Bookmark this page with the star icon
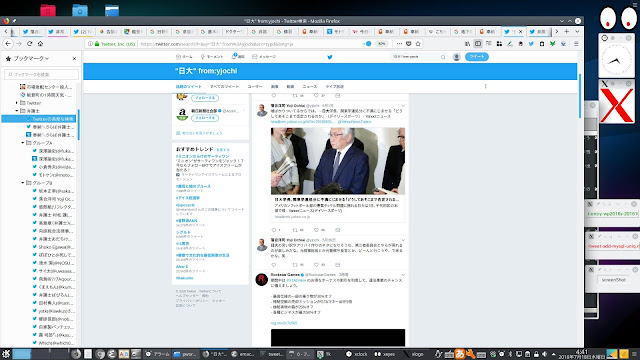This screenshot has height=360, width=640. 418,44
